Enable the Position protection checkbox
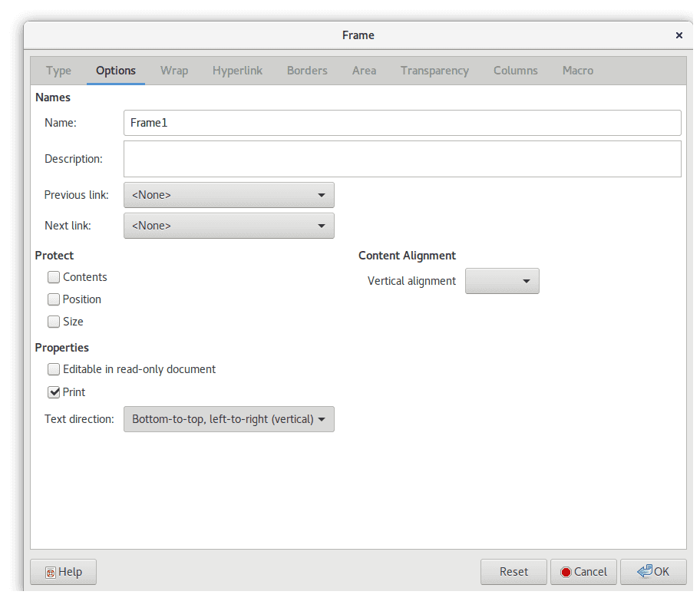Screen dimensions: 700x598 point(54,299)
